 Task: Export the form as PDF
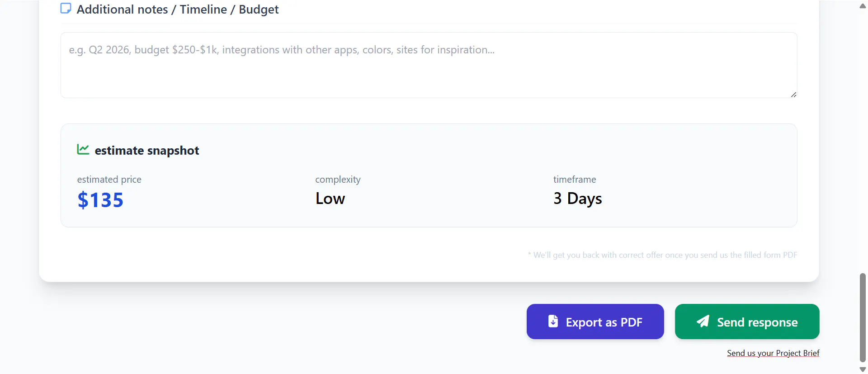[x=595, y=322]
